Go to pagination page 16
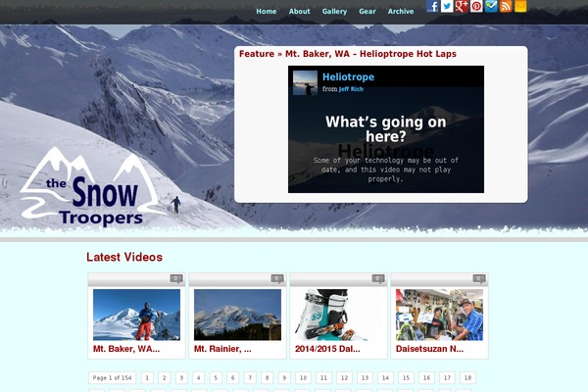Screen dimensions: 588x392 426,377
